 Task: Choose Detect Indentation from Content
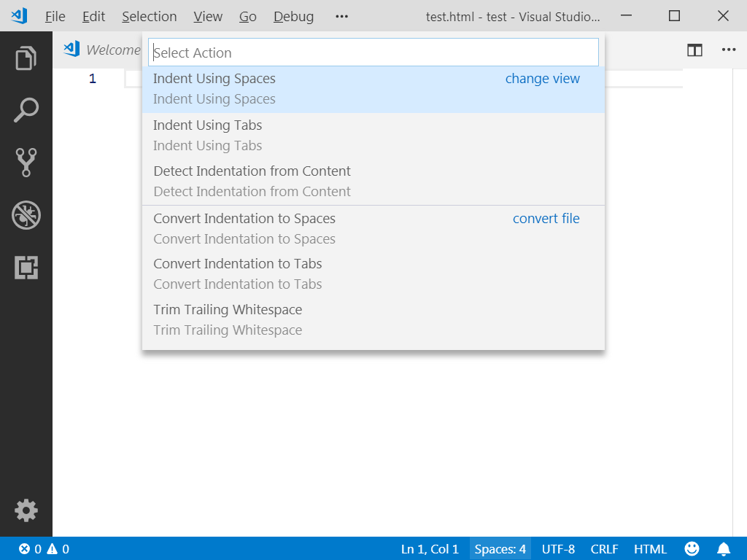(373, 182)
